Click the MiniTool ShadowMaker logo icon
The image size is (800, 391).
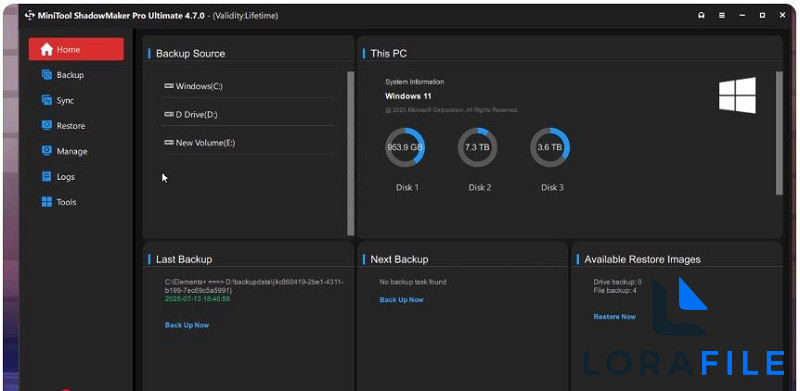coord(30,15)
